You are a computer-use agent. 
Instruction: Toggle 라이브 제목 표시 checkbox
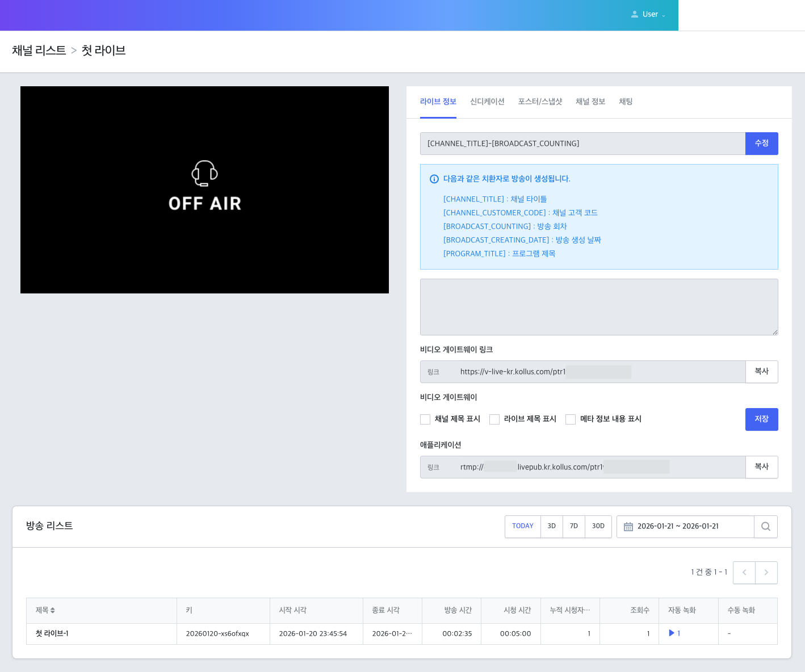[494, 419]
